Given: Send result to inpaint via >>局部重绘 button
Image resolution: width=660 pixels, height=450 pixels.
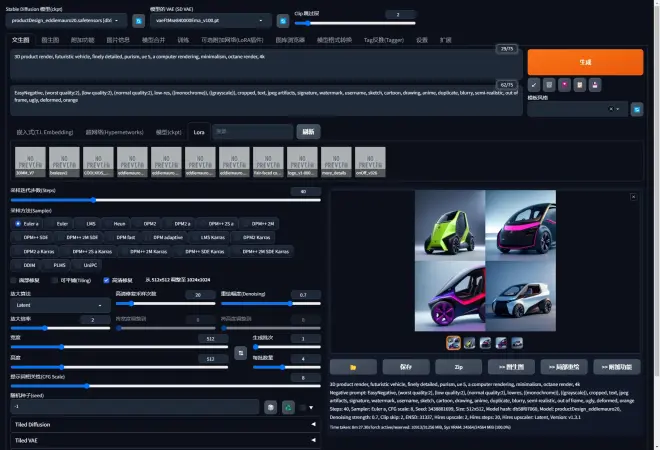Looking at the screenshot, I should click(x=564, y=367).
